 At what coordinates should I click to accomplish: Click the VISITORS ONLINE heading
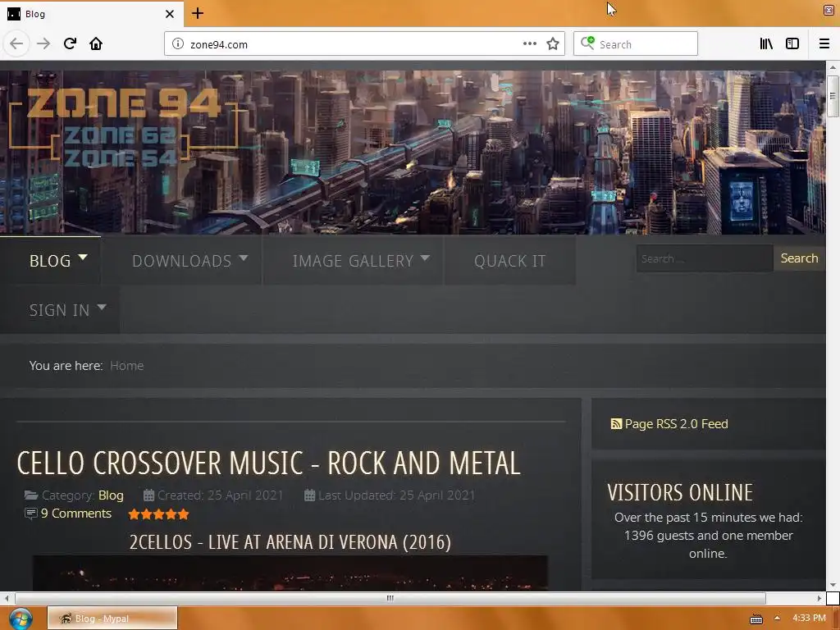coord(680,492)
